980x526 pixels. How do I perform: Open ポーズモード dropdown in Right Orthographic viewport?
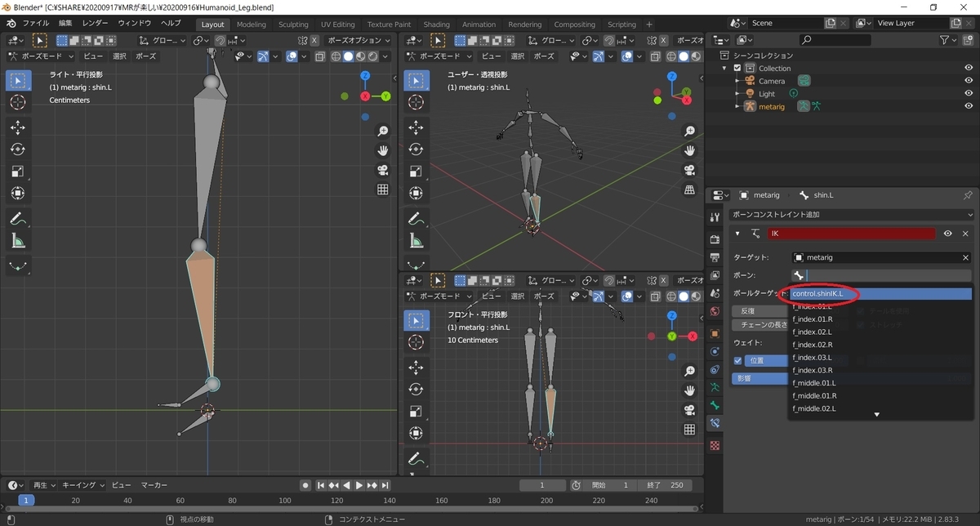coord(41,56)
